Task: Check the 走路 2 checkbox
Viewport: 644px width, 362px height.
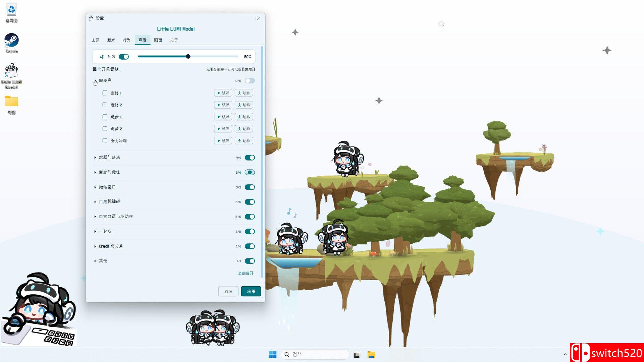Action: click(105, 105)
